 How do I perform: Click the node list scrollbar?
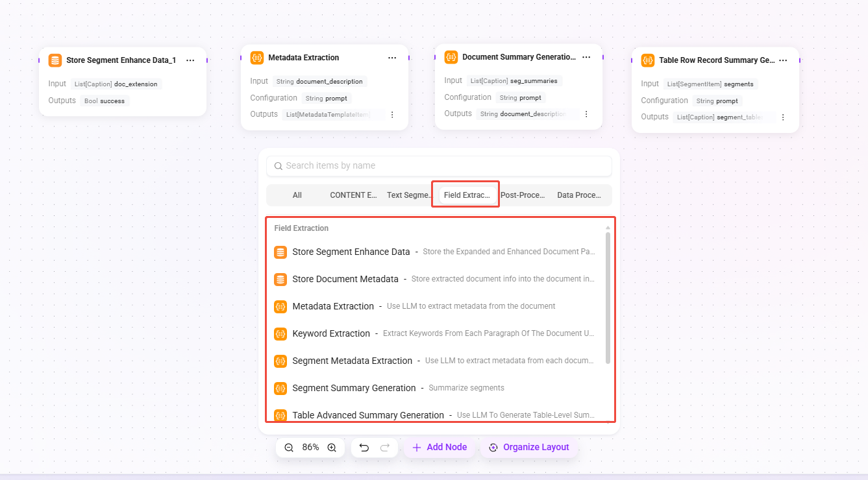tap(608, 297)
